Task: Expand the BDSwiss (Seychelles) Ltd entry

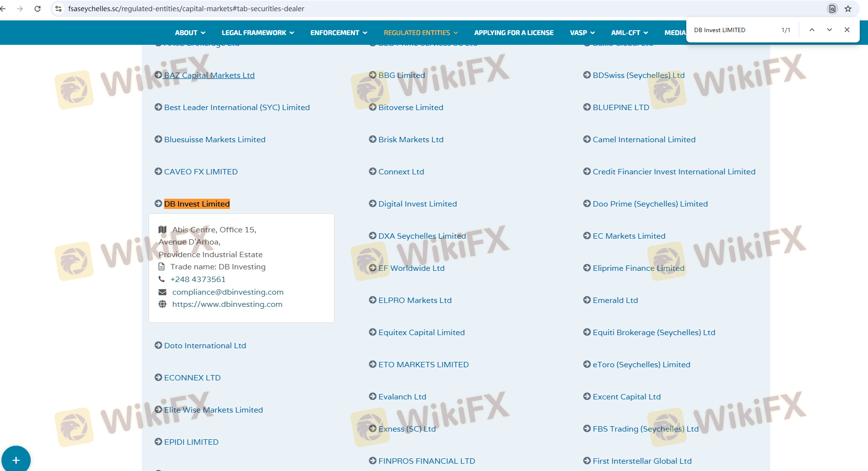Action: click(639, 75)
